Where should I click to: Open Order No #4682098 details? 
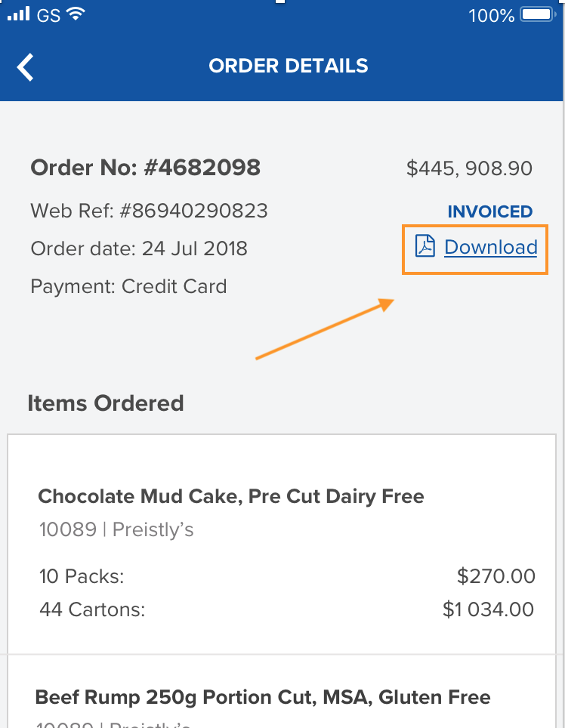(145, 168)
